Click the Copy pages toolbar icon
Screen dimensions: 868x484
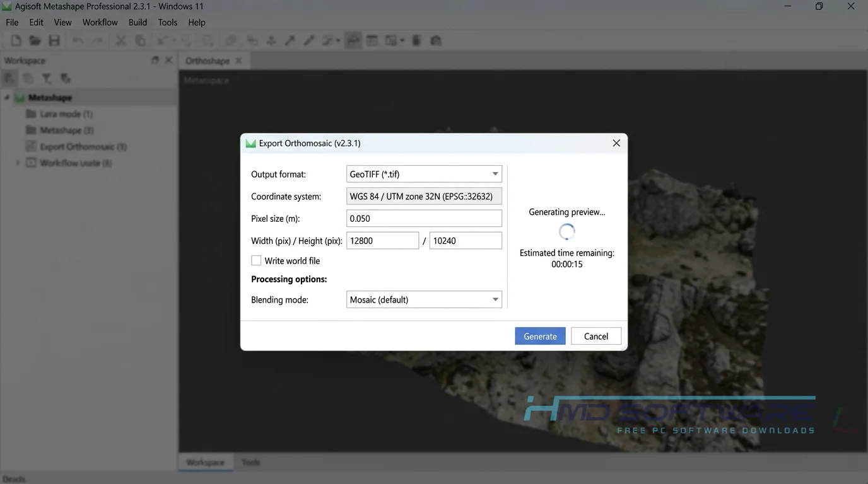[x=140, y=40]
